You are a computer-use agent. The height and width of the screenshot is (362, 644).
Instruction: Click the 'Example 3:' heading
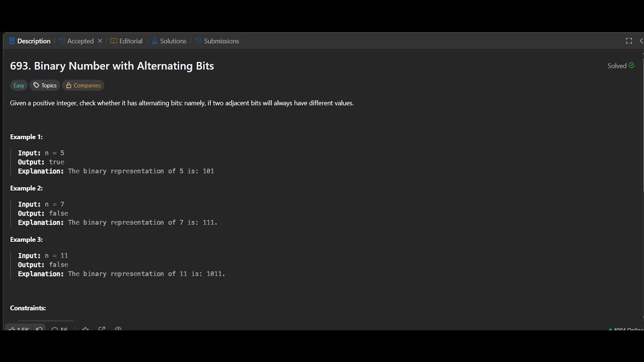point(26,239)
